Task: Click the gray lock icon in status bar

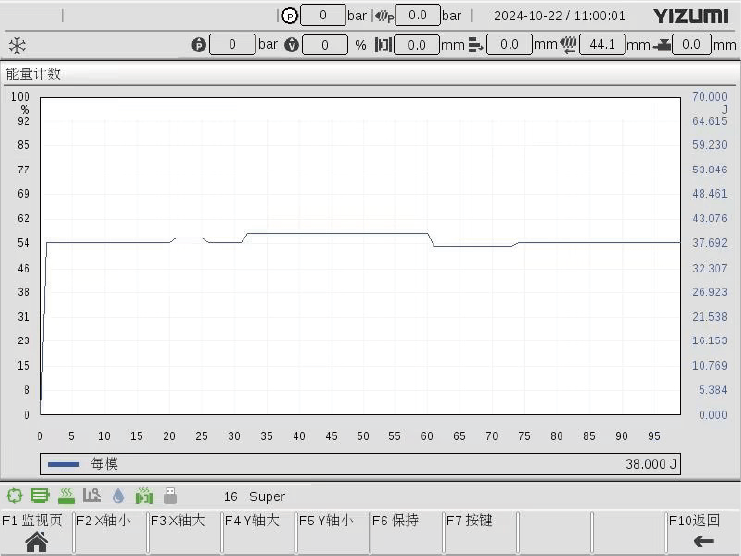Action: point(170,496)
